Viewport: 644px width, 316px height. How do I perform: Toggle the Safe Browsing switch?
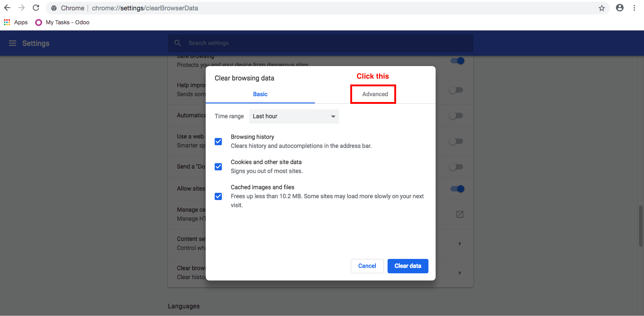pos(457,61)
